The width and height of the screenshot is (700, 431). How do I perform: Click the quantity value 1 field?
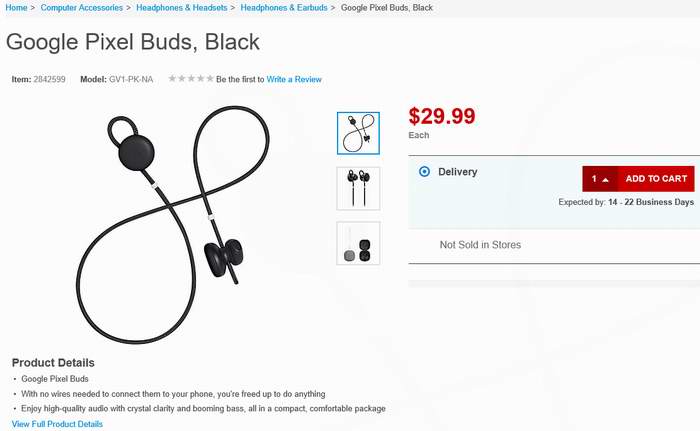pyautogui.click(x=594, y=179)
